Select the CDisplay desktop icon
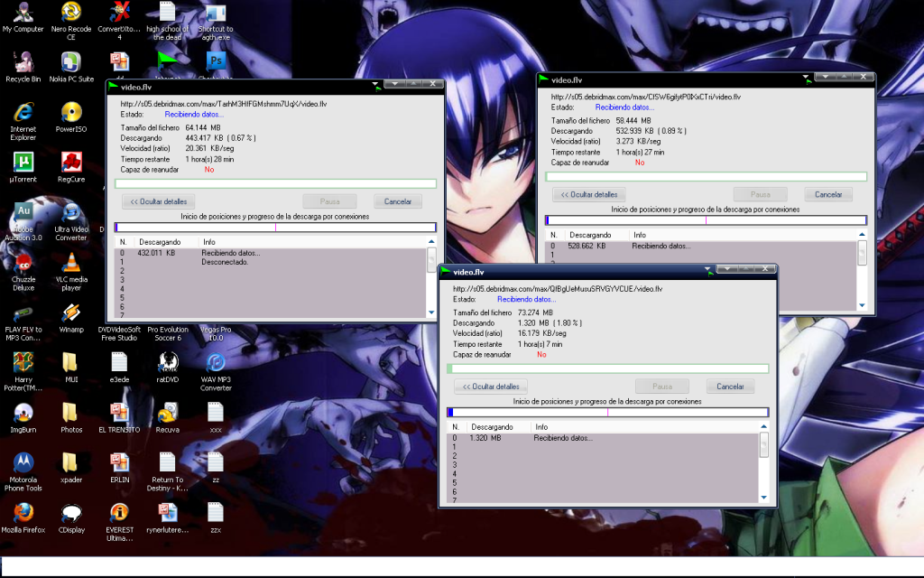The image size is (924, 578). 71,518
